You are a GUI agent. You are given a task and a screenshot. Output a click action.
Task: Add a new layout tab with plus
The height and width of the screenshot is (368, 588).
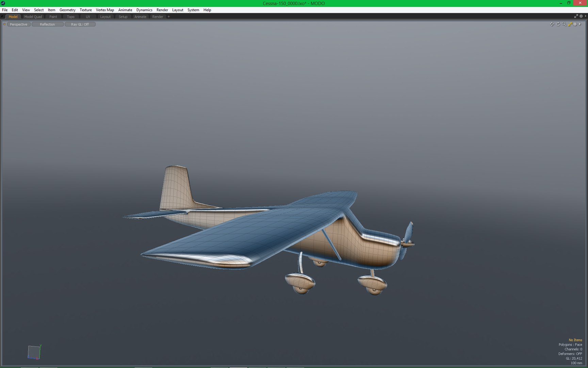168,17
